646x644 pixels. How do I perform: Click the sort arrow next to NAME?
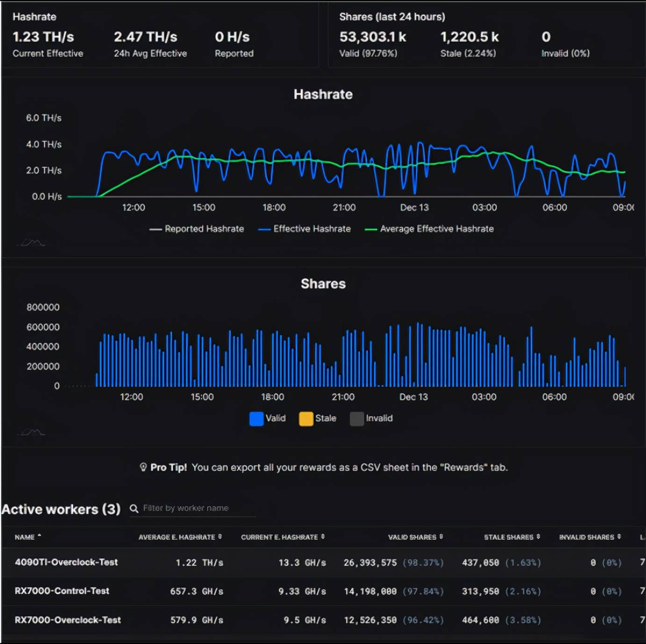[39, 536]
